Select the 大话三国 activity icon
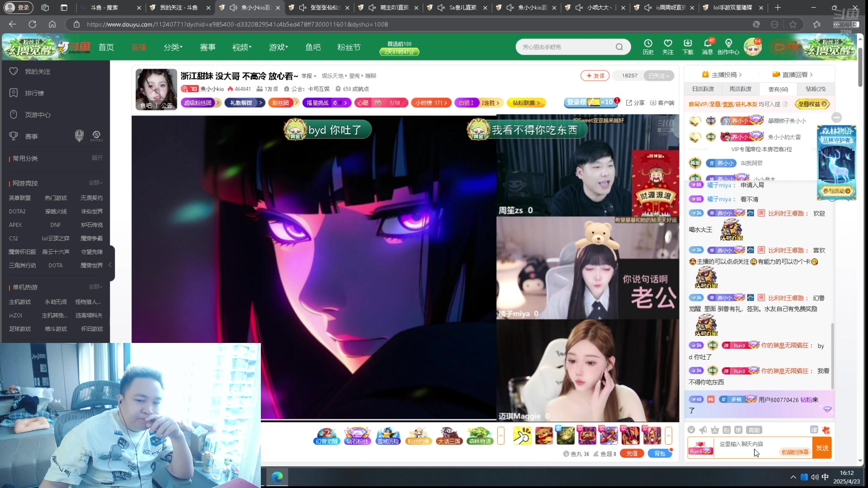The image size is (868, 488). [449, 436]
